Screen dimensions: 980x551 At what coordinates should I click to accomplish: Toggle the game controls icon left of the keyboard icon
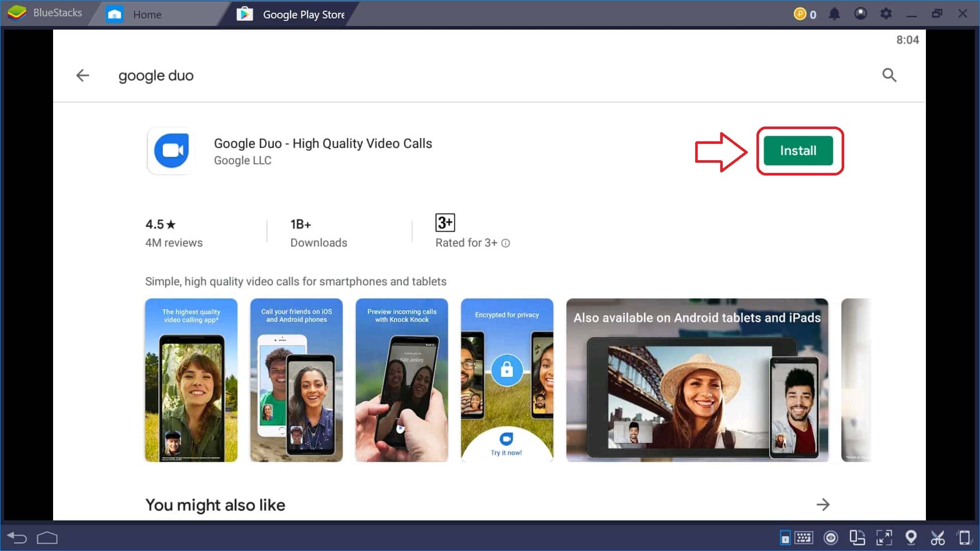tap(785, 538)
